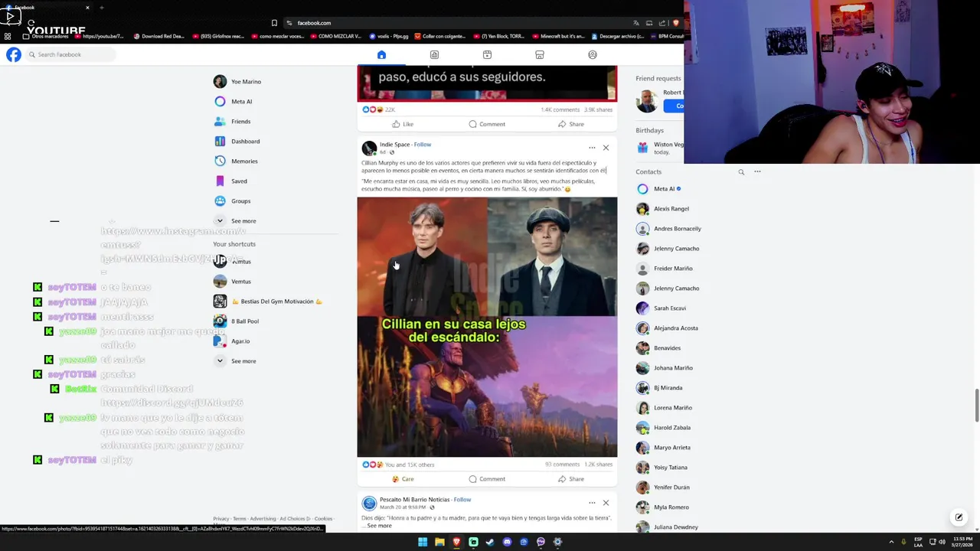Comment on the top post

(487, 124)
